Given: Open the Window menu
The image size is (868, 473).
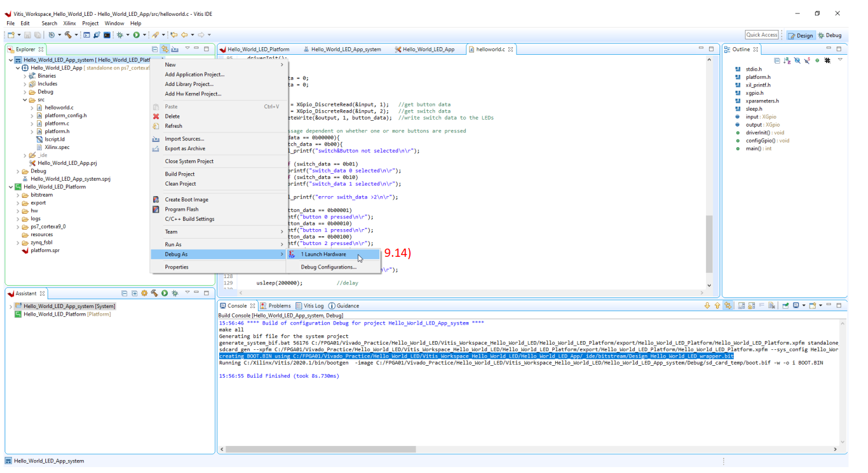Looking at the screenshot, I should click(x=114, y=24).
